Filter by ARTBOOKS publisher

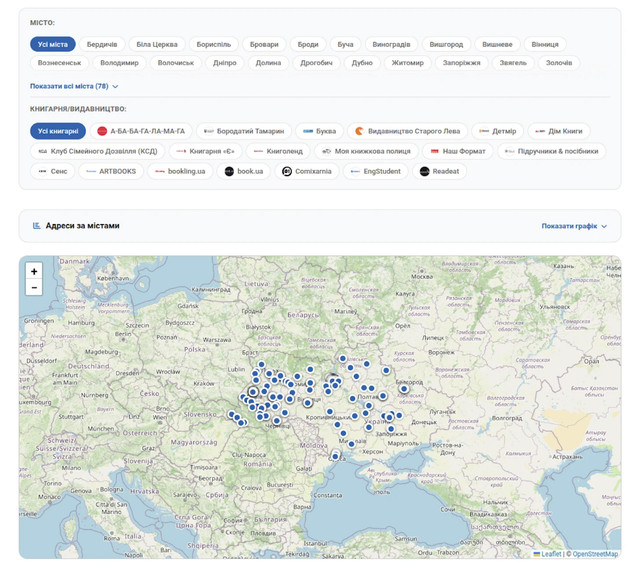click(x=111, y=171)
